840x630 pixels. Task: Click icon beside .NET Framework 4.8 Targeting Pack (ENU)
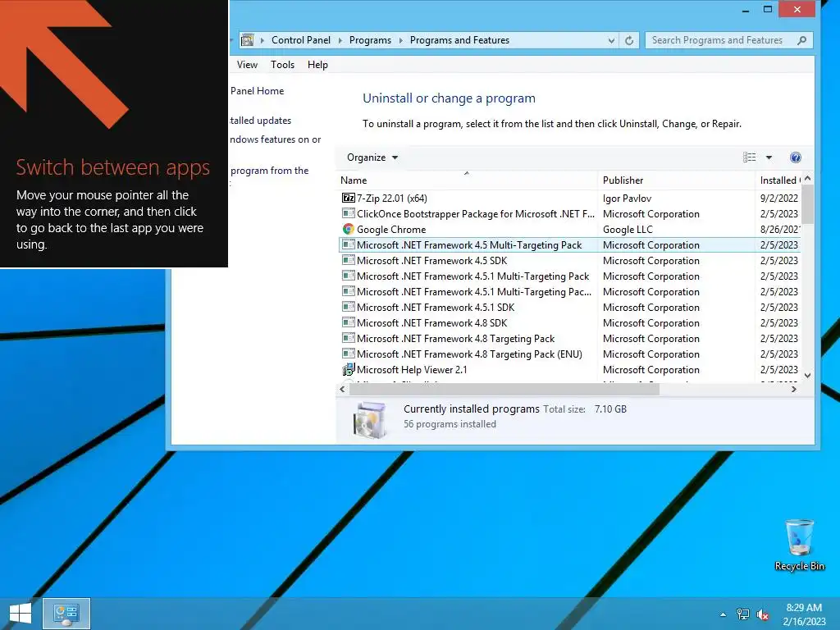click(348, 354)
